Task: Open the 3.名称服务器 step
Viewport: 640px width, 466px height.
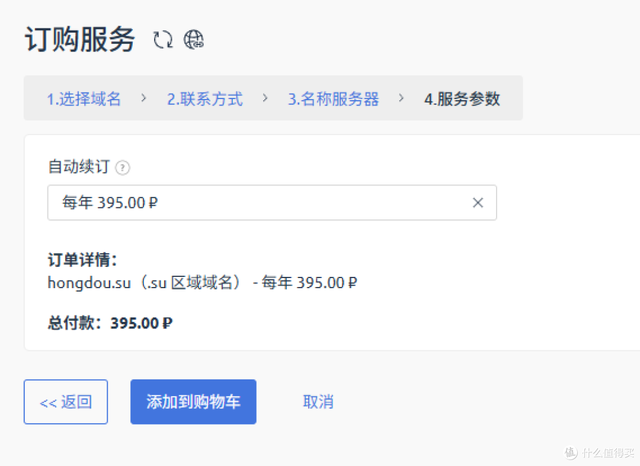Action: (x=333, y=99)
